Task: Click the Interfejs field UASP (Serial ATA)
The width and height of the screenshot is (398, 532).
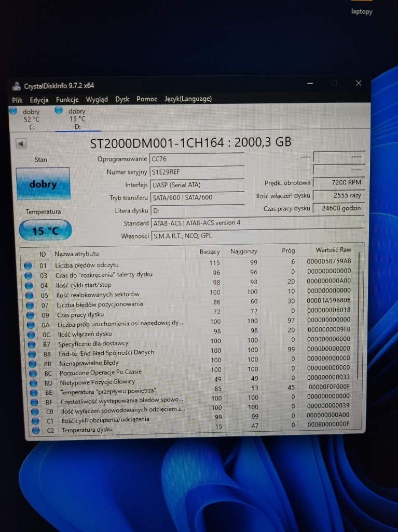Action: tap(197, 185)
